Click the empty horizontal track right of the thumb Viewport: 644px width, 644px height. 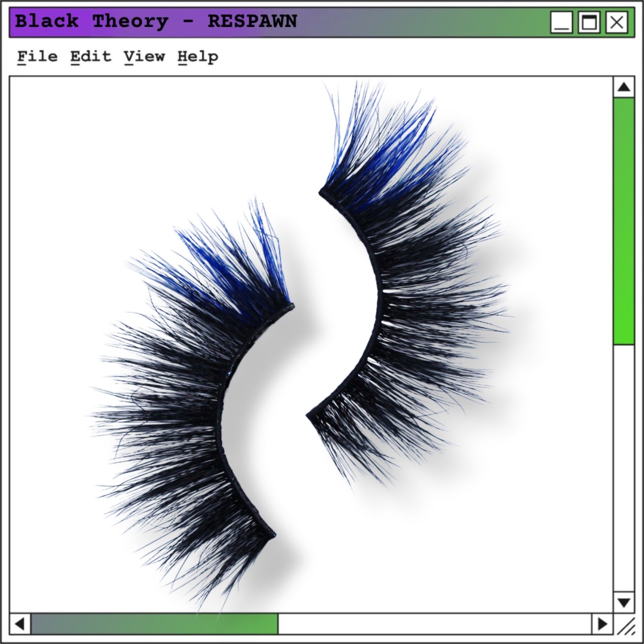tap(435, 623)
